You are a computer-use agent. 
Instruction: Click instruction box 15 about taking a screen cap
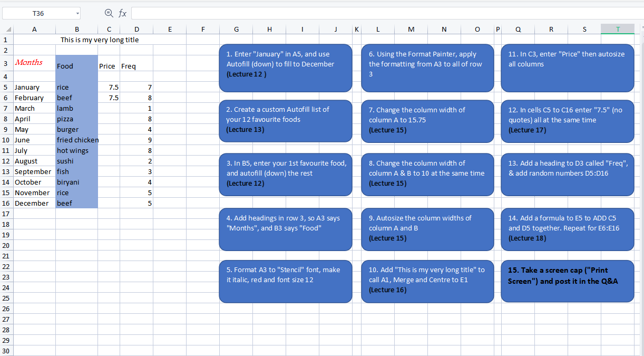(567, 281)
